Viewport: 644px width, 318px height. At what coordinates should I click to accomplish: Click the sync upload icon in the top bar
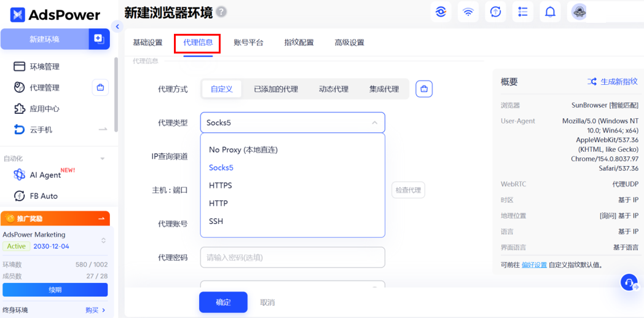[495, 12]
